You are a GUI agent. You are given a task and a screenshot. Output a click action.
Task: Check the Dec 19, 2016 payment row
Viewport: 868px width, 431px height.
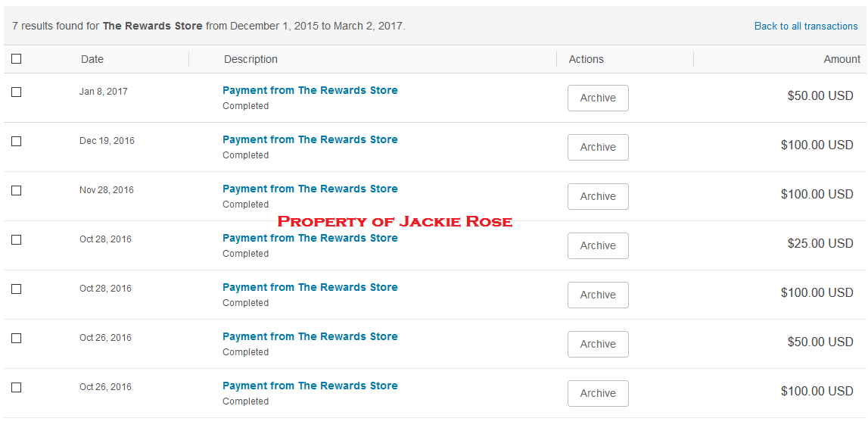point(17,141)
